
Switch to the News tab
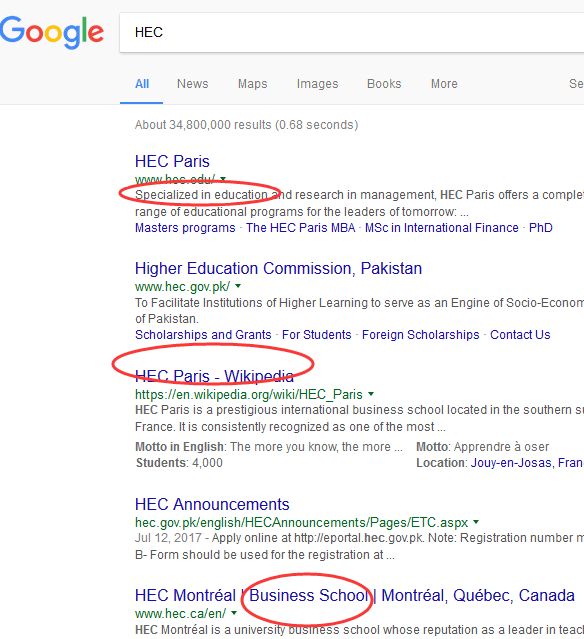[x=192, y=84]
